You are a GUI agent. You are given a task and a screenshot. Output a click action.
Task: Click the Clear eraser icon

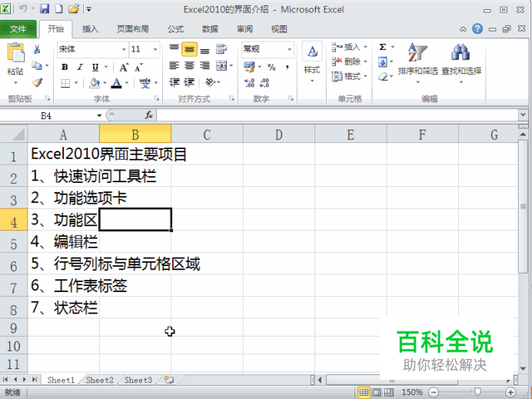tap(383, 77)
